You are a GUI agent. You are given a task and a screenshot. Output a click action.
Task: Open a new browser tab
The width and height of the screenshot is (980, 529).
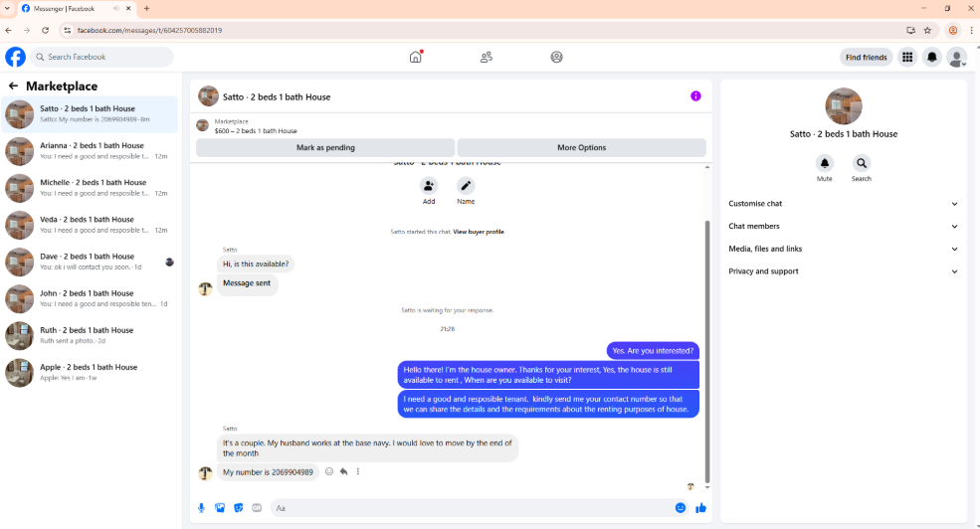(x=146, y=9)
